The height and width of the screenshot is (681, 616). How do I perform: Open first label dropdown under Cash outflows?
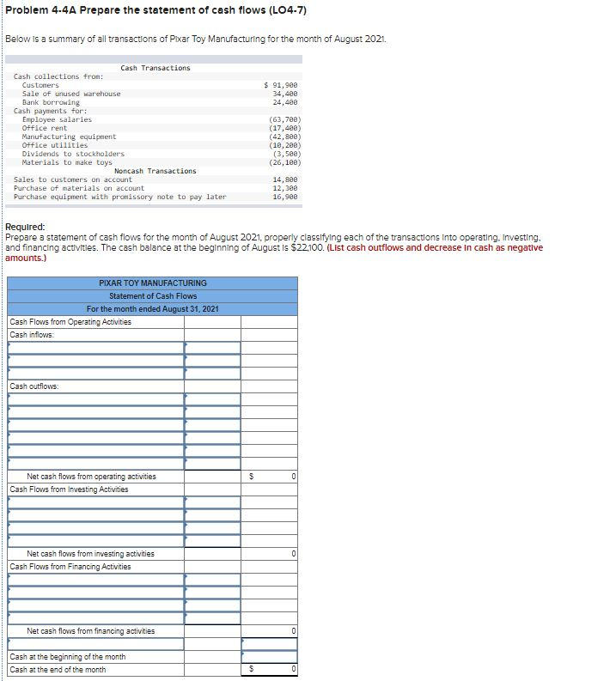[95, 399]
